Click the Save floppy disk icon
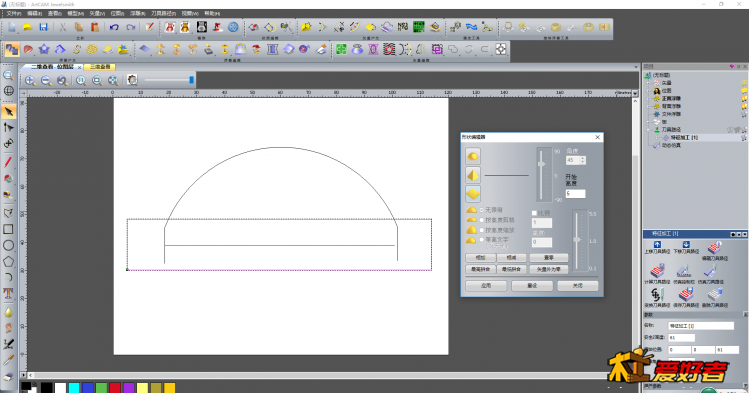 [43, 27]
